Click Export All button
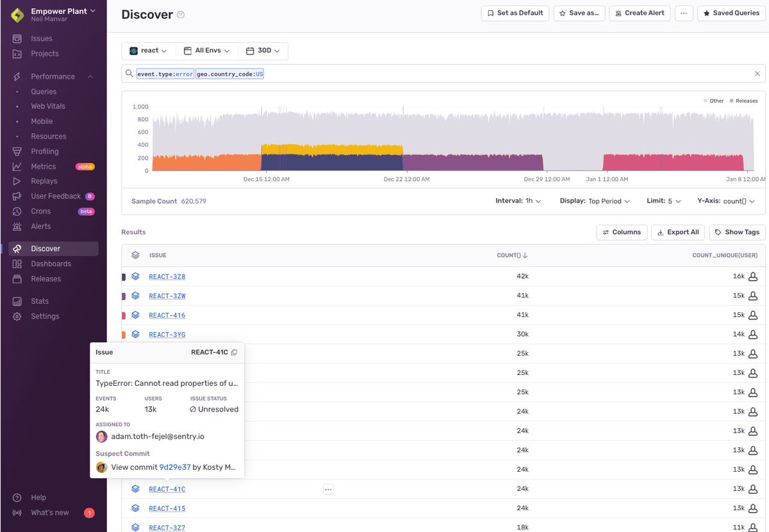Viewport: 769px width, 532px height. [x=679, y=232]
